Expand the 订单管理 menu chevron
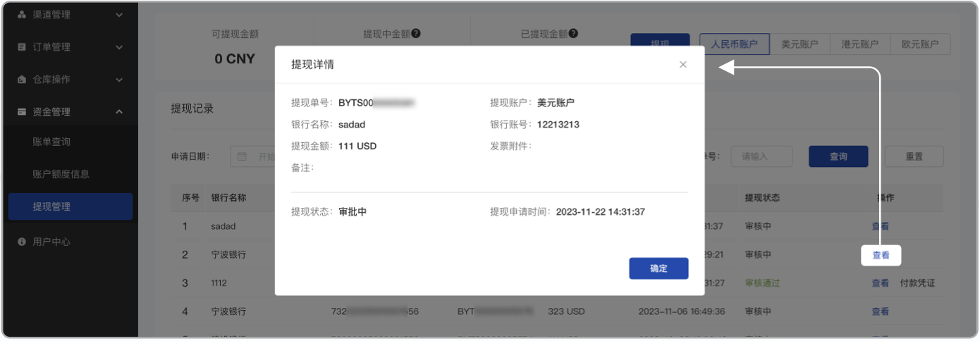The image size is (980, 341). click(119, 47)
